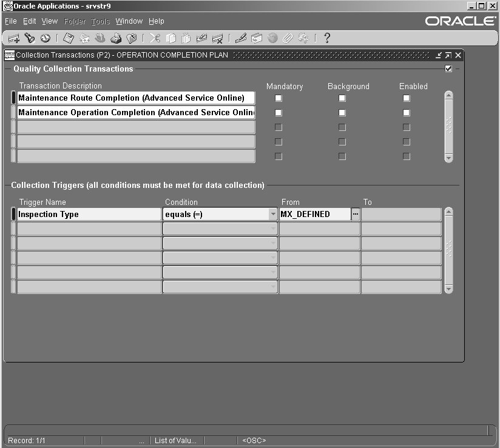Click scroll down arrow for collection triggers
500x448 pixels.
coord(448,289)
